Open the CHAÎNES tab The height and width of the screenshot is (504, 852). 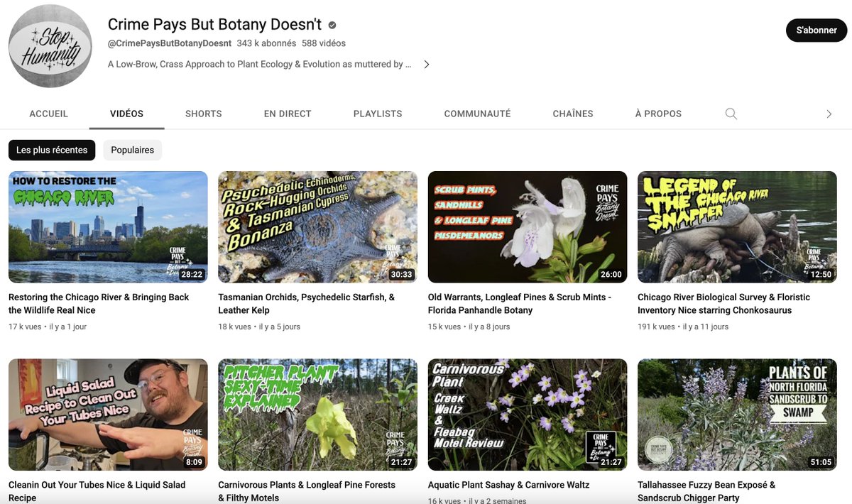tap(573, 114)
